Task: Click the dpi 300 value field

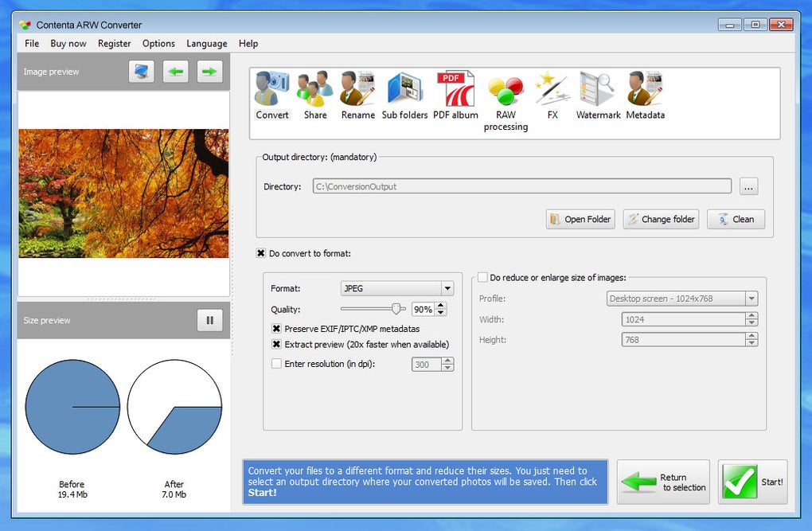Action: tap(426, 364)
